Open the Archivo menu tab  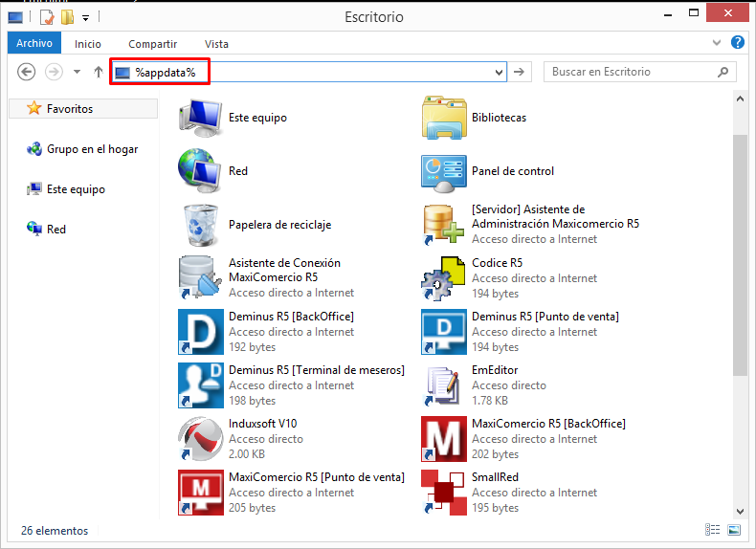pyautogui.click(x=34, y=43)
